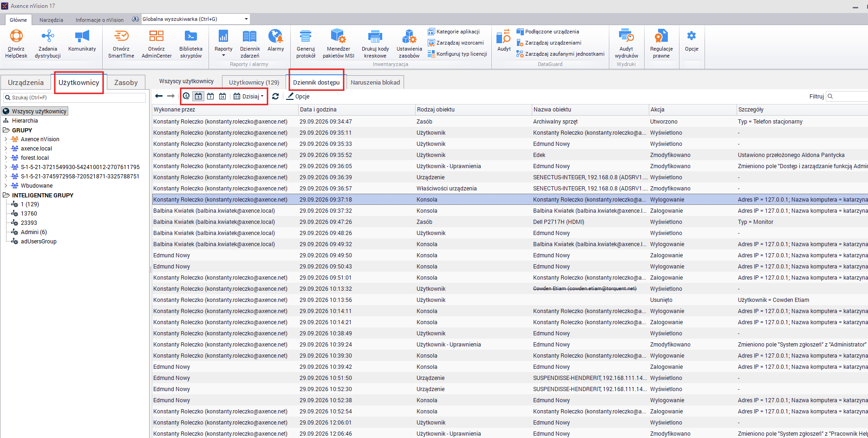Click Opcje in log toolbar
Image resolution: width=868 pixels, height=438 pixels.
coord(298,96)
